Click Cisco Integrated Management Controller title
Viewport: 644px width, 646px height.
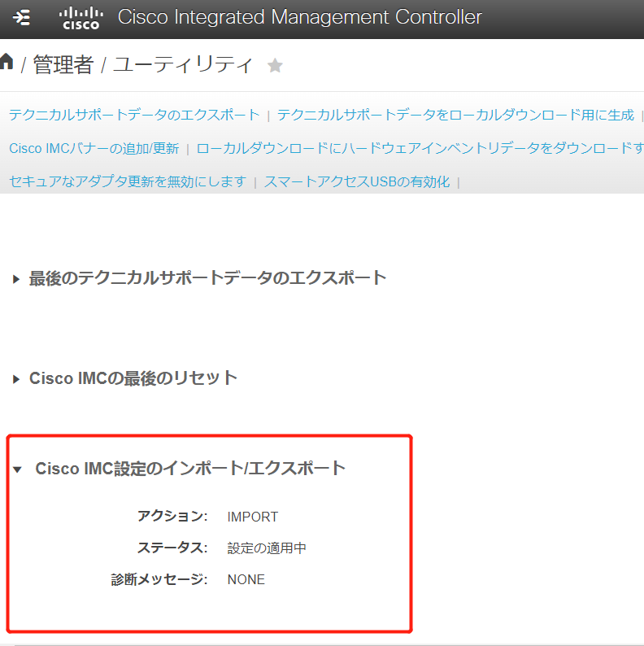tap(299, 17)
